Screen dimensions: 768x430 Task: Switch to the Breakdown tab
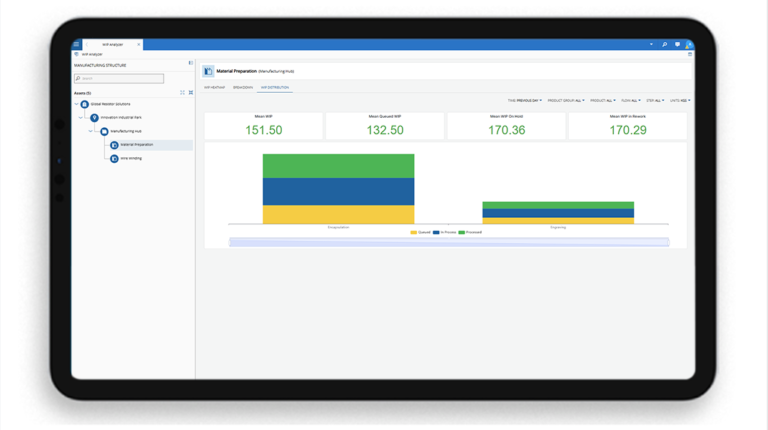tap(243, 88)
